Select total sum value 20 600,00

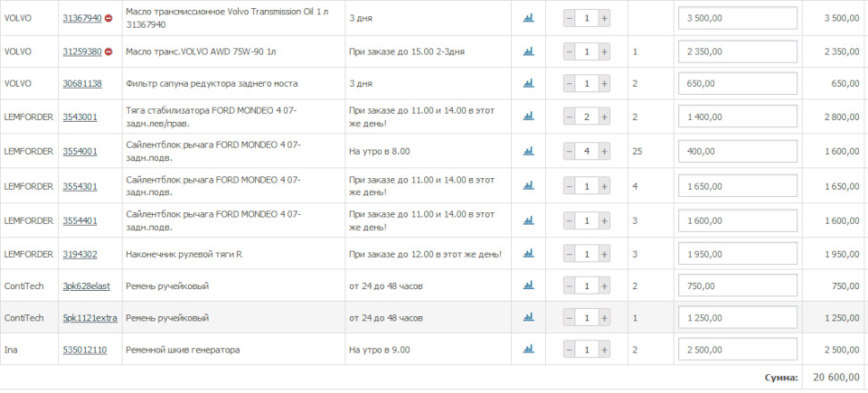835,377
